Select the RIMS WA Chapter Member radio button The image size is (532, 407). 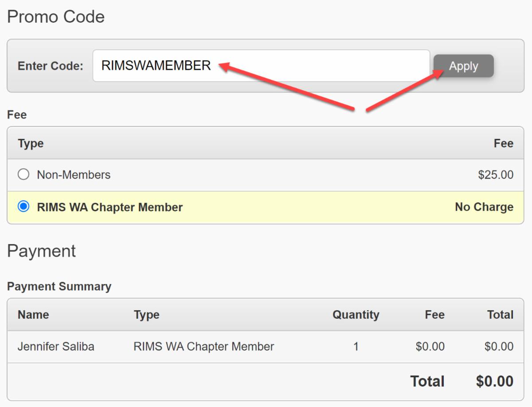pos(23,207)
